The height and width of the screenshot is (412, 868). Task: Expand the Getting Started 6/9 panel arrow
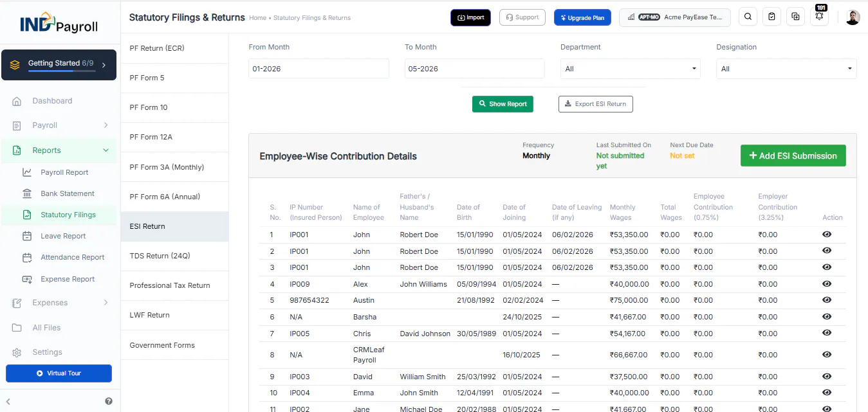click(104, 65)
